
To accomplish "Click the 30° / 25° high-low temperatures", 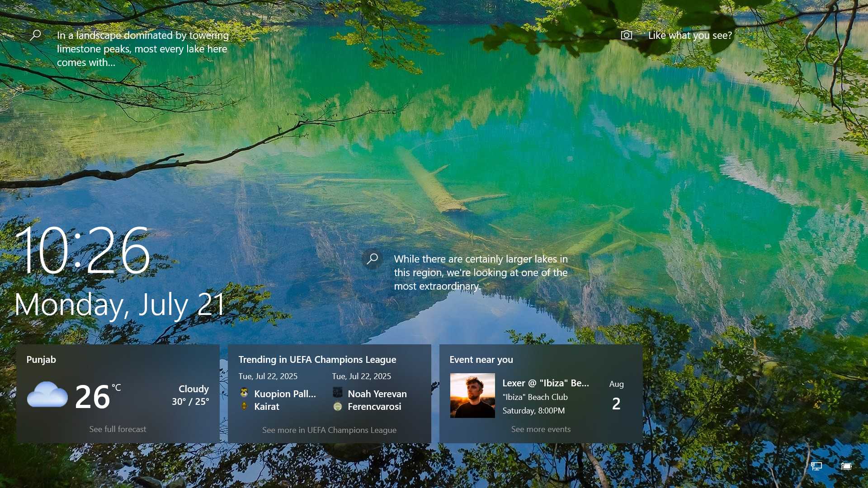I will click(190, 402).
